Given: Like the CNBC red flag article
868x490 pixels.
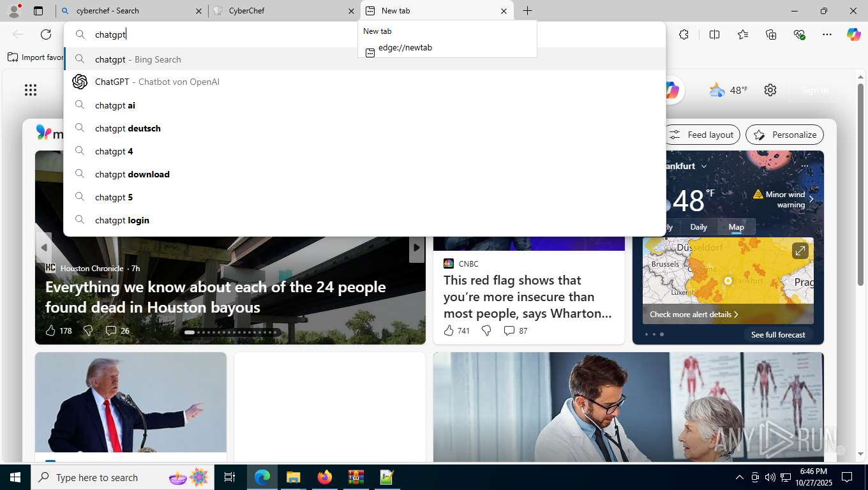Looking at the screenshot, I should tap(449, 330).
